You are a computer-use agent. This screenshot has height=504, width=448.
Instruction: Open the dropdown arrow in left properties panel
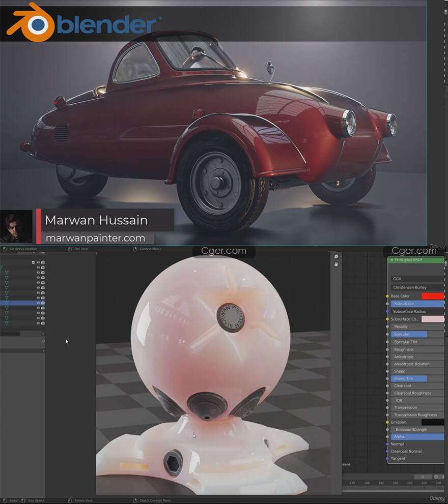pyautogui.click(x=43, y=334)
